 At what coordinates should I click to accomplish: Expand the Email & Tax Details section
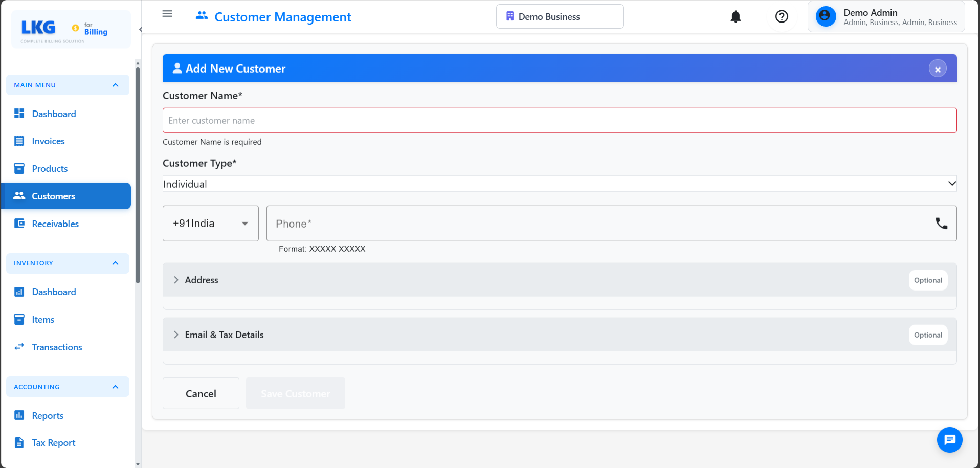[x=224, y=335]
